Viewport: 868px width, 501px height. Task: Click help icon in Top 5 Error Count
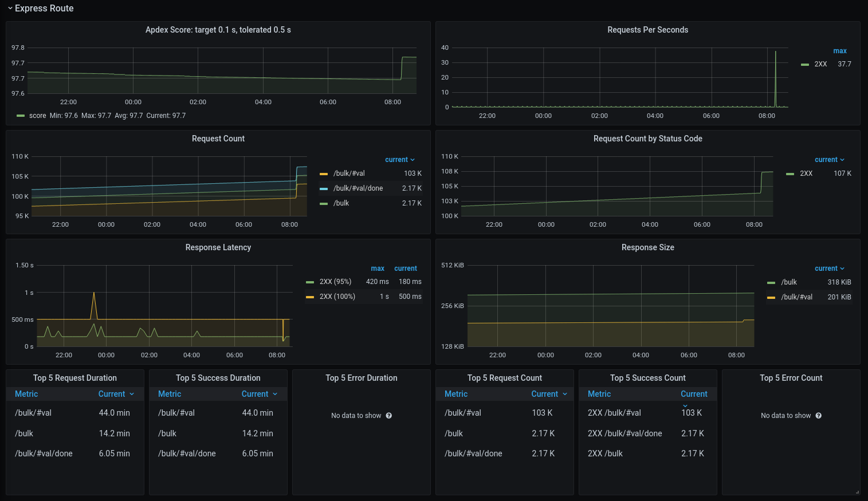pos(819,416)
